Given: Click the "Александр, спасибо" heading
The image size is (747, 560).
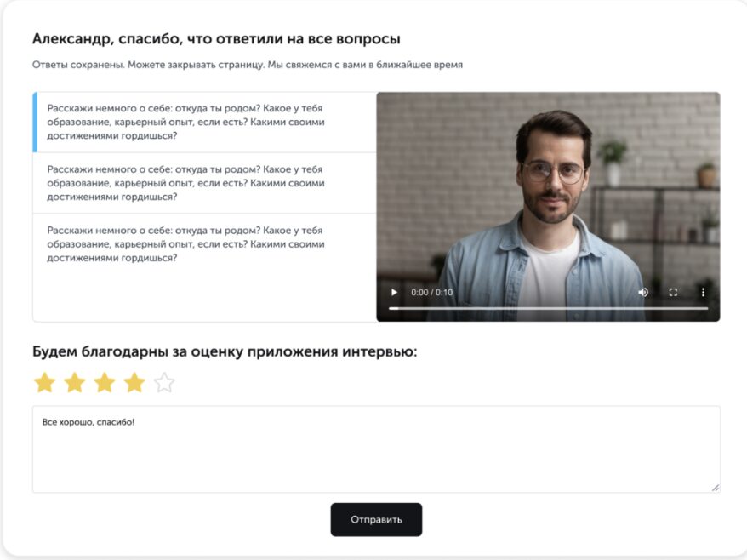Looking at the screenshot, I should (216, 38).
